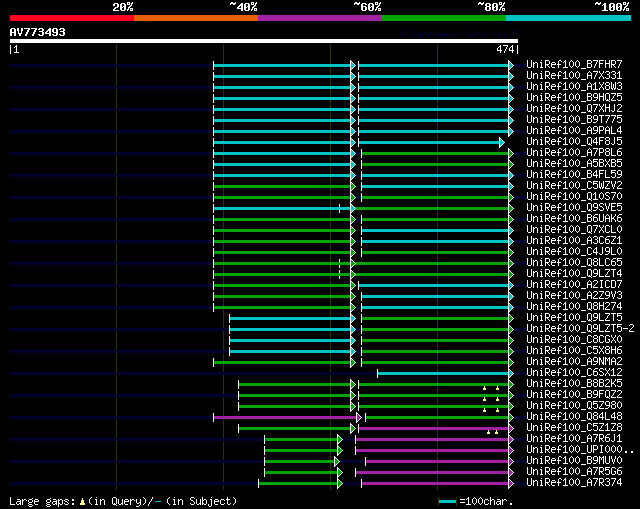
Task: Click the purple alignment segment in C5Z1Z8 row
Action: [x=436, y=429]
